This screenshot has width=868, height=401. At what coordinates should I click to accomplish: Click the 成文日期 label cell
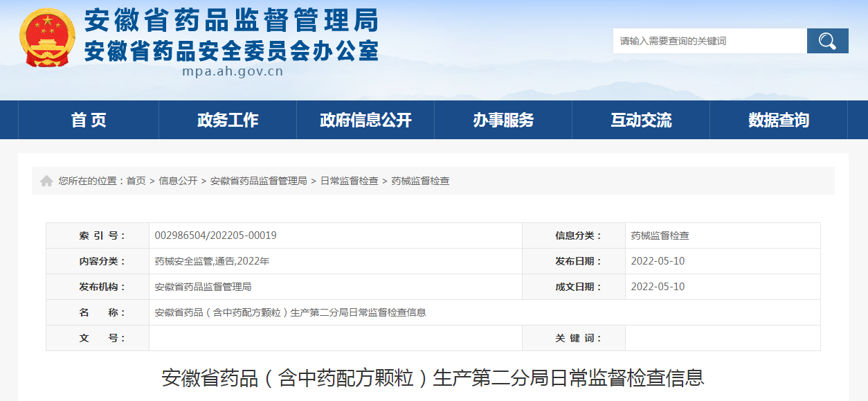pos(574,287)
